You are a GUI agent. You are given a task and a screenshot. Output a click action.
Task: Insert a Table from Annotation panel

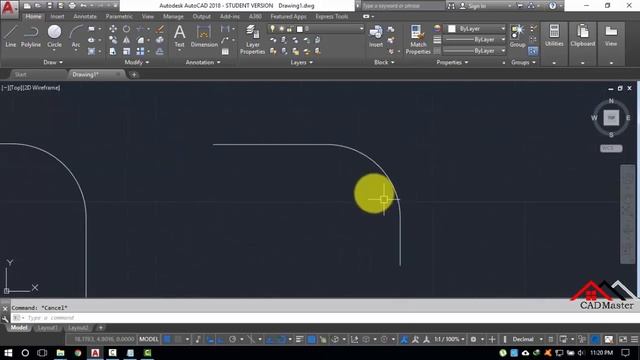tap(225, 51)
